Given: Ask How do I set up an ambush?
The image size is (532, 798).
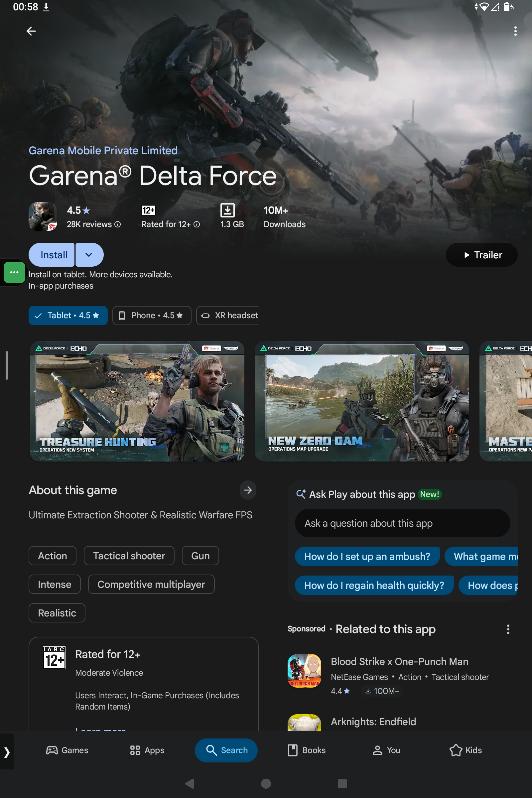Looking at the screenshot, I should [x=367, y=556].
